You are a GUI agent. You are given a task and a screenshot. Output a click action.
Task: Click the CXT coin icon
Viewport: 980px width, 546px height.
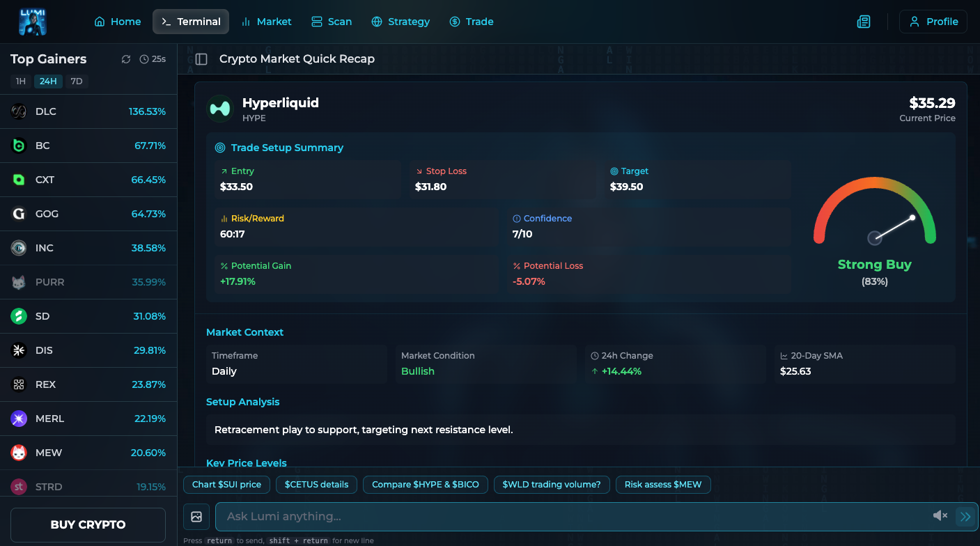coord(19,180)
